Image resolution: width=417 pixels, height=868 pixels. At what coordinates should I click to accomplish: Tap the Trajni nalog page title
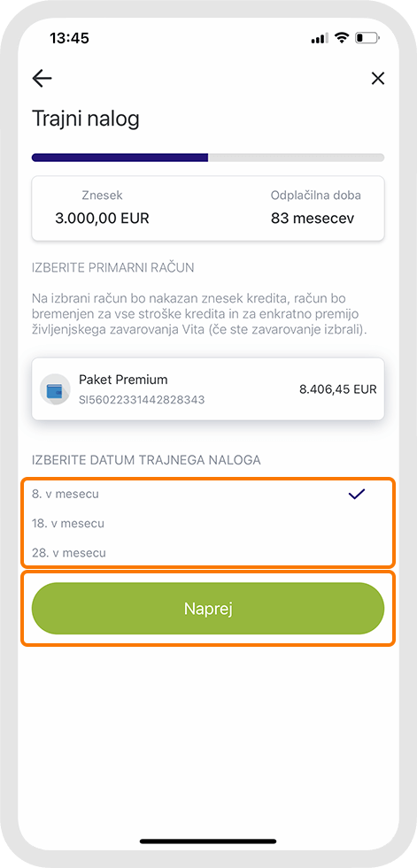click(86, 119)
